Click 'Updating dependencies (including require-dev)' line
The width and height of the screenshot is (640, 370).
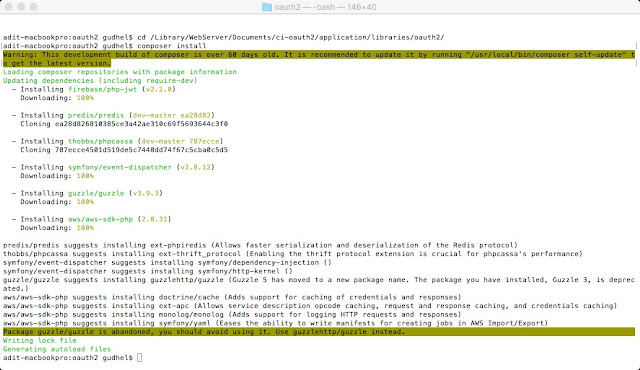[100, 81]
